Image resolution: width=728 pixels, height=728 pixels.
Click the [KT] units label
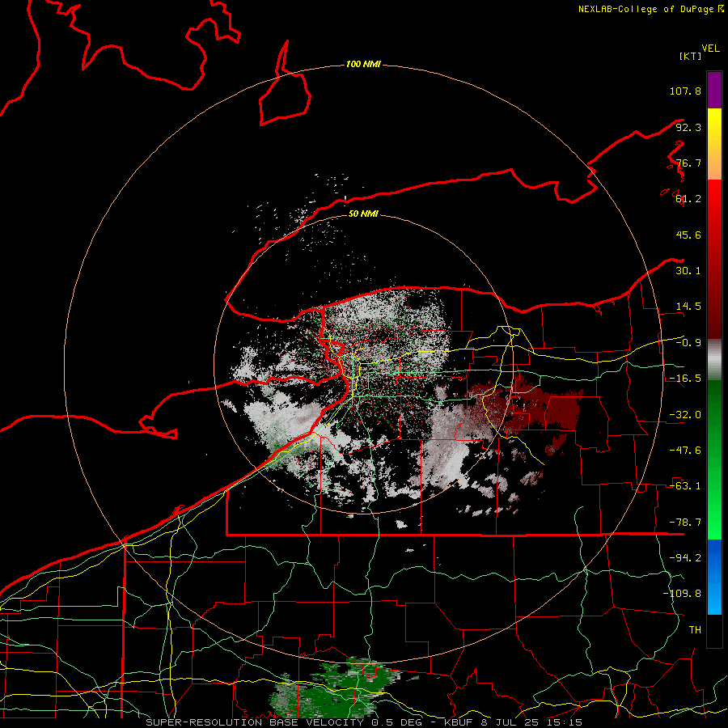(x=690, y=56)
